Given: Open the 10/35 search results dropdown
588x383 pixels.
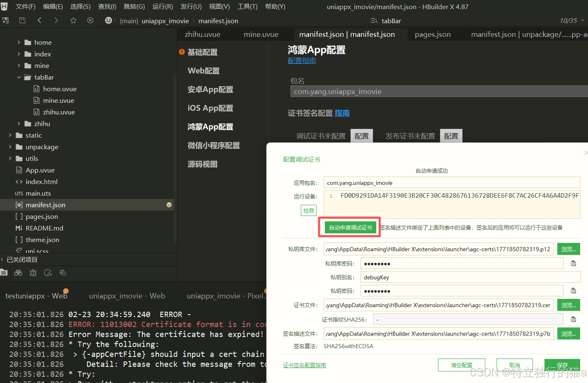Looking at the screenshot, I should [582, 20].
